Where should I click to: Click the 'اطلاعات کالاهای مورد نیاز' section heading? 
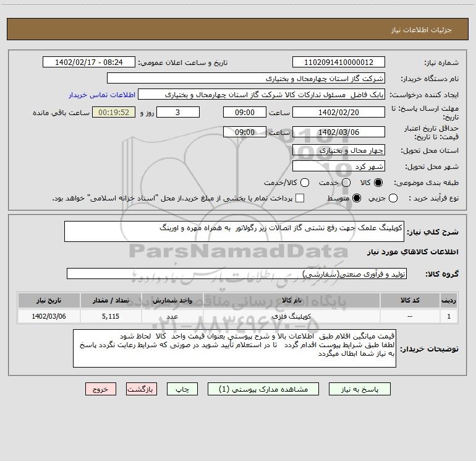tap(413, 252)
